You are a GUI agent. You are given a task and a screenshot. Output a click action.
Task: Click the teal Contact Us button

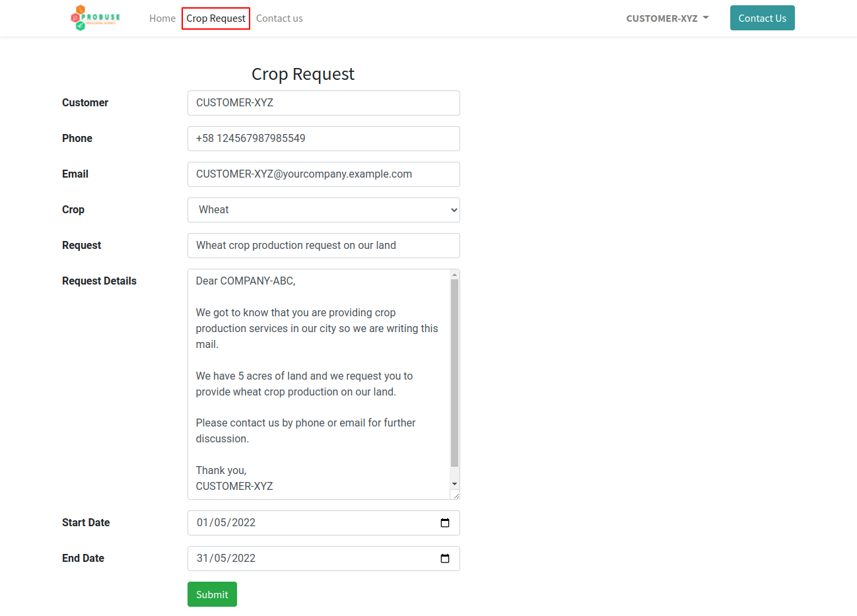(763, 18)
